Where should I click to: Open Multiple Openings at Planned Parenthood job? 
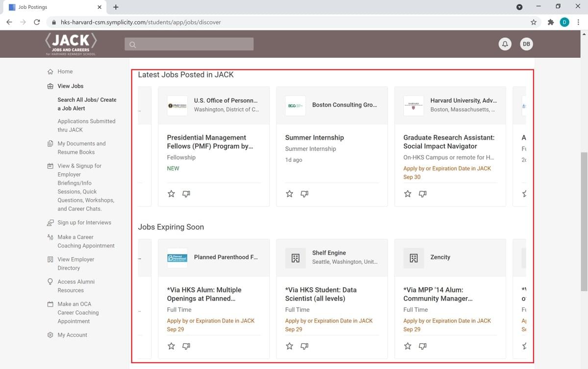pyautogui.click(x=204, y=294)
